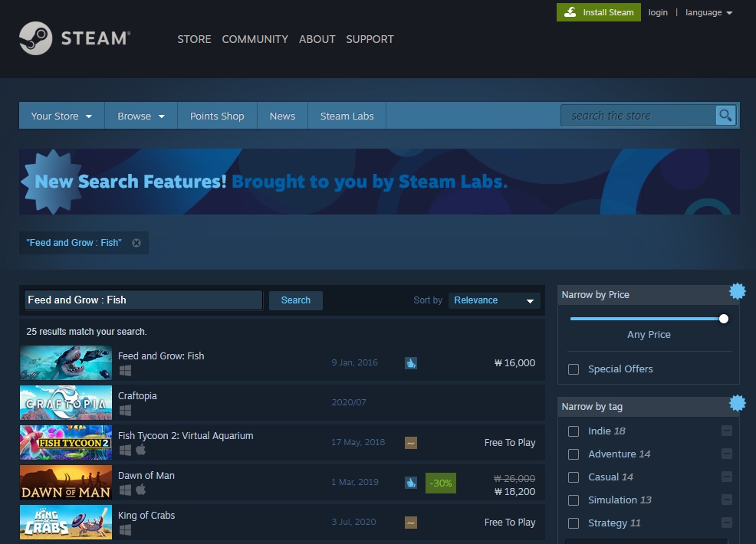
Task: Exclude the Simulation tag with minus icon
Action: click(x=727, y=500)
